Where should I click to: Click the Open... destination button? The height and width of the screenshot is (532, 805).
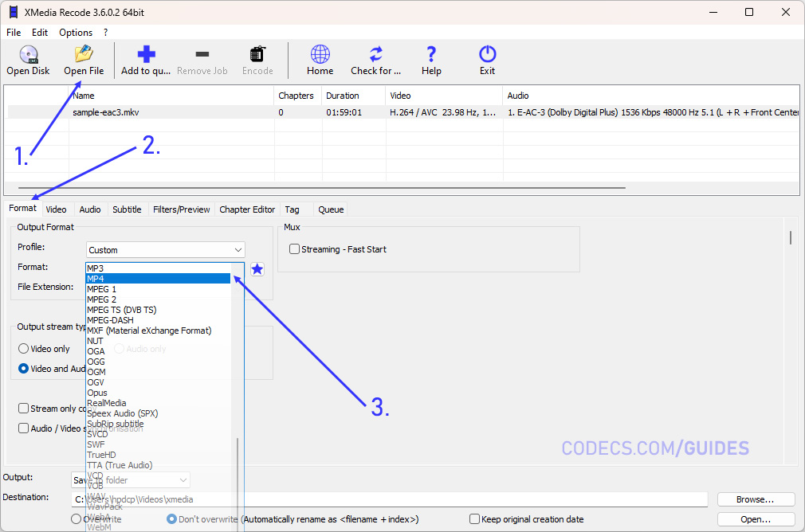point(756,519)
